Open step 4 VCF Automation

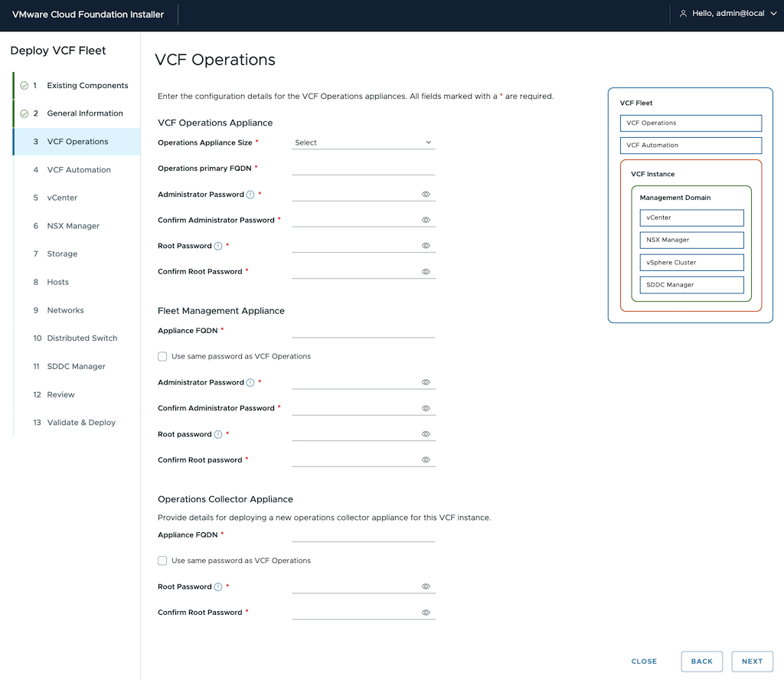click(x=77, y=170)
